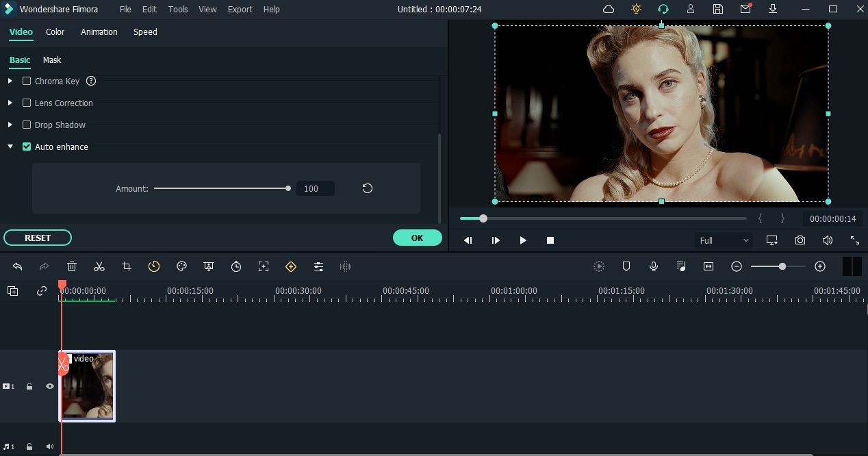Click the audio waveform icon in toolbar
The image size is (868, 456).
click(346, 266)
